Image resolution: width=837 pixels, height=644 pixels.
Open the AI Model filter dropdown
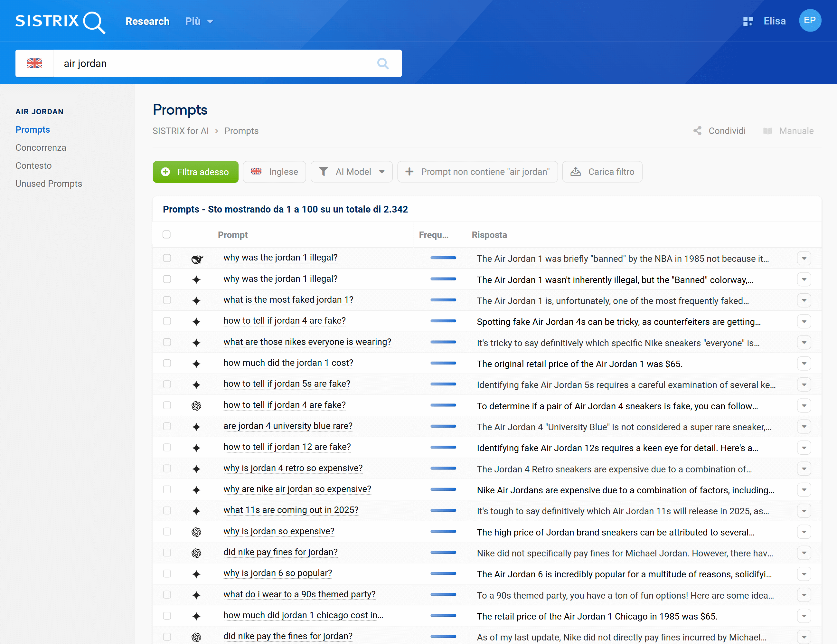tap(352, 172)
